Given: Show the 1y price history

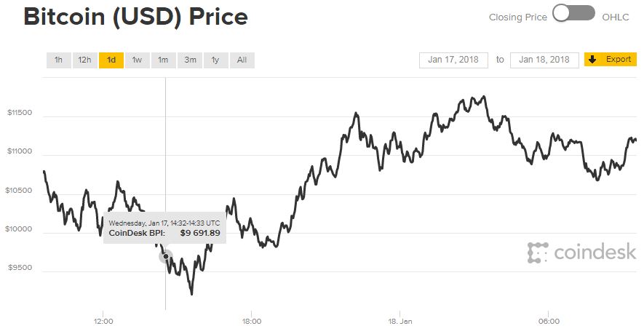Looking at the screenshot, I should point(216,60).
